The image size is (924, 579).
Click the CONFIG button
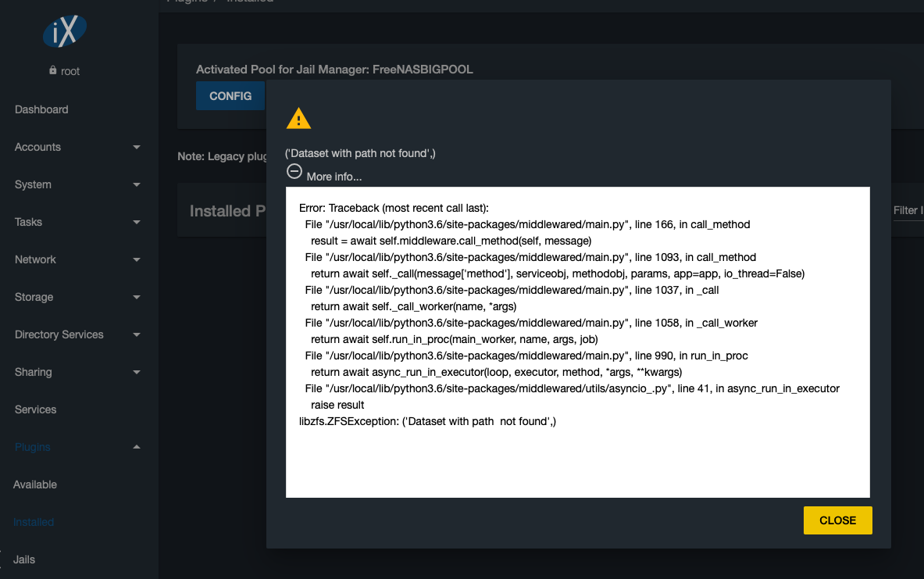click(230, 96)
